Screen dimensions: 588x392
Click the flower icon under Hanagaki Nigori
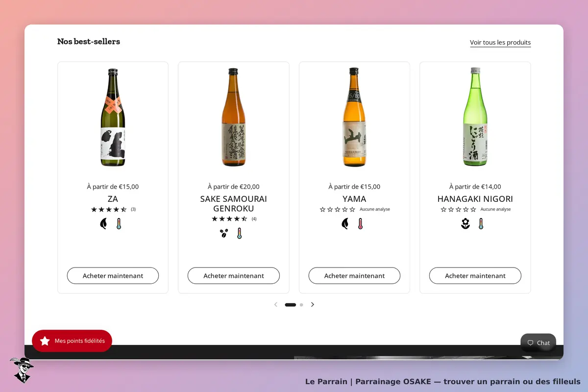tap(465, 224)
